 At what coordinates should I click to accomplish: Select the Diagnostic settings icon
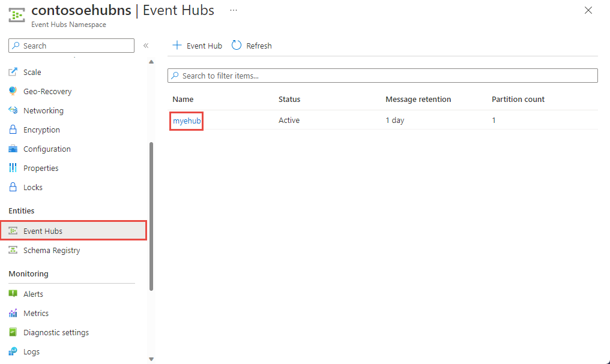click(13, 332)
